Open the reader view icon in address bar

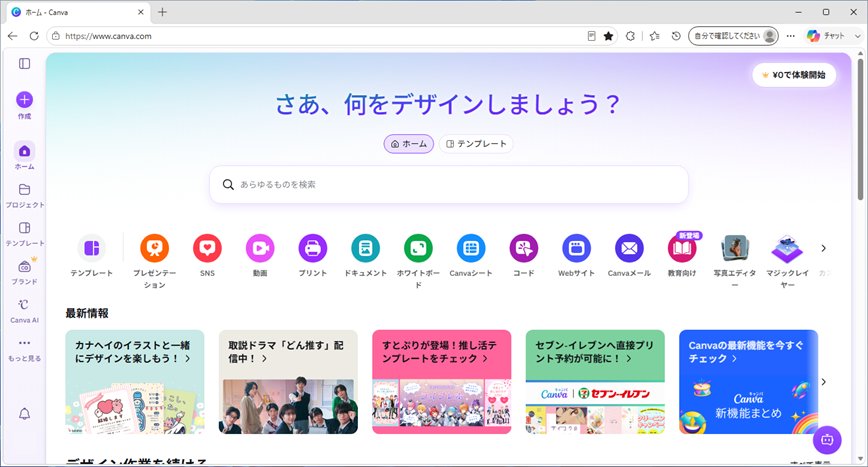591,36
